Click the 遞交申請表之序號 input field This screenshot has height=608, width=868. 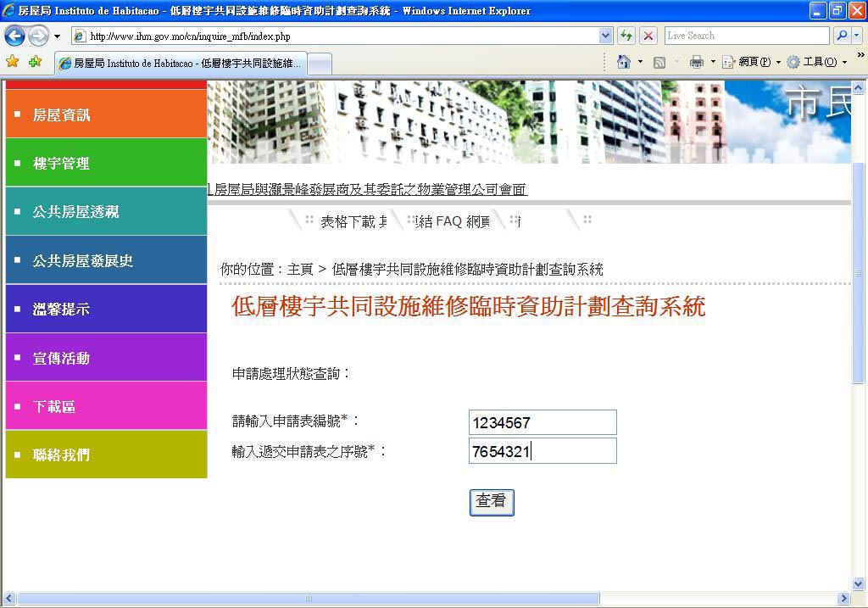[542, 451]
